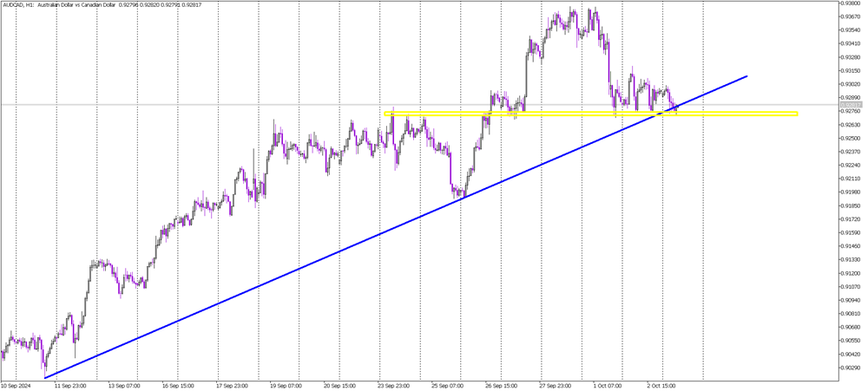Click the 11 Sep 23:00 time label

click(x=70, y=386)
